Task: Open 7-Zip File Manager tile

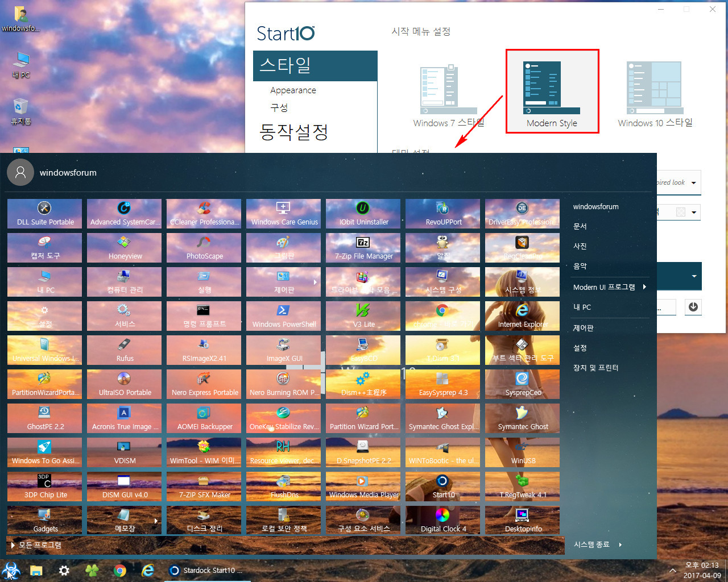Action: coord(363,248)
